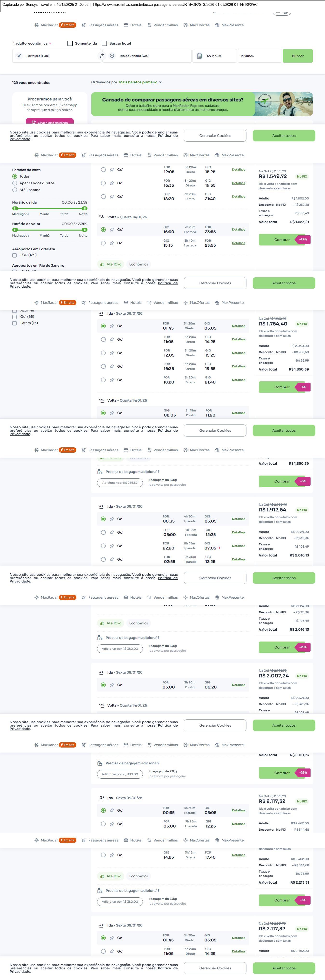This screenshot has width=325, height=980.
Task: Click the bell icon on Criar alerta de preço
Action: pyautogui.click(x=34, y=122)
